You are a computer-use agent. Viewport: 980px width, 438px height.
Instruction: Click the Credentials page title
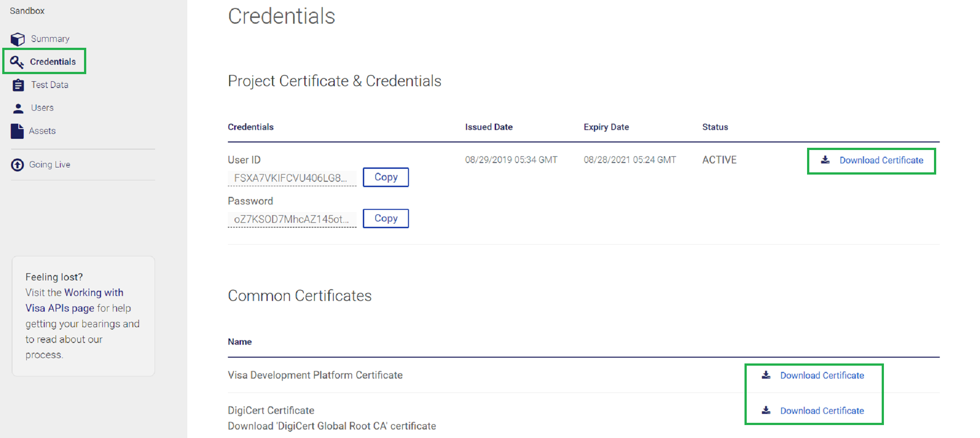pos(282,16)
